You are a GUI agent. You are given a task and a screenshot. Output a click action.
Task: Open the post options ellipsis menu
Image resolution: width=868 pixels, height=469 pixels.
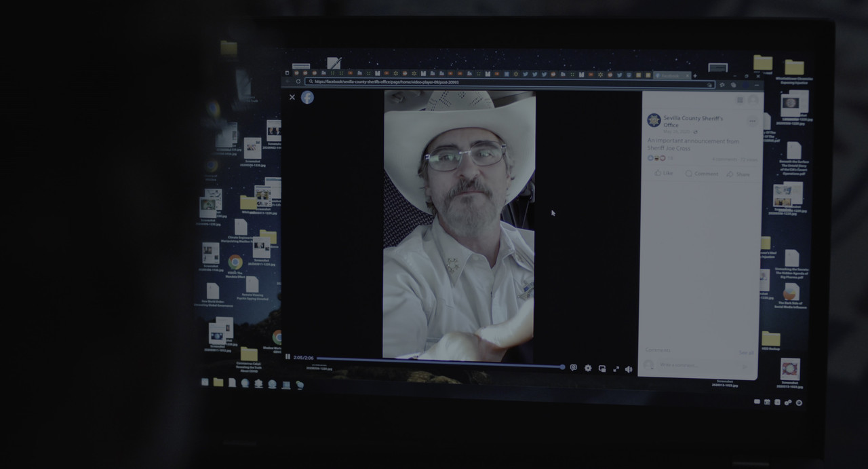tap(753, 121)
